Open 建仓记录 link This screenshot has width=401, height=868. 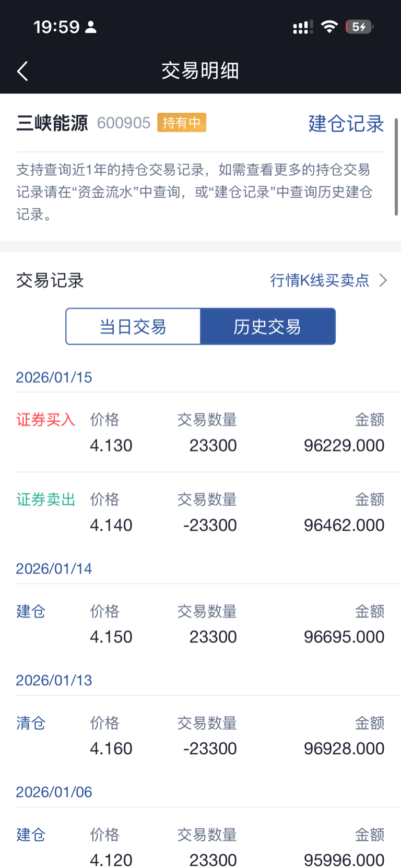pyautogui.click(x=346, y=124)
